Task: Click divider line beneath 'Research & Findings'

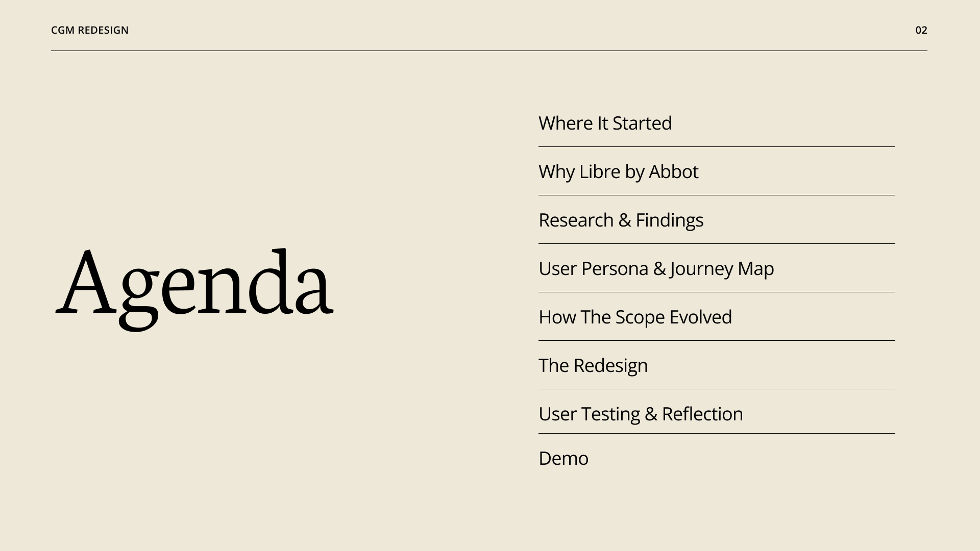Action: [x=717, y=243]
